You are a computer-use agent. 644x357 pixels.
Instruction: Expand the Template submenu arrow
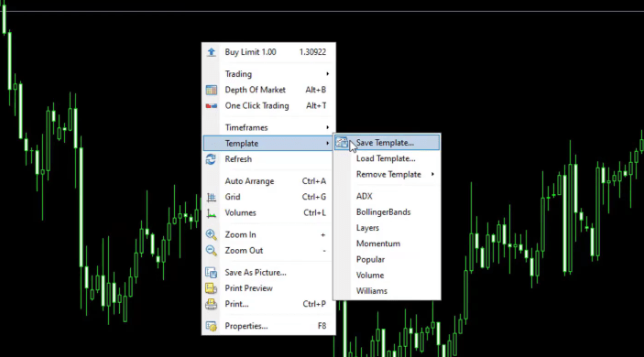(x=327, y=143)
